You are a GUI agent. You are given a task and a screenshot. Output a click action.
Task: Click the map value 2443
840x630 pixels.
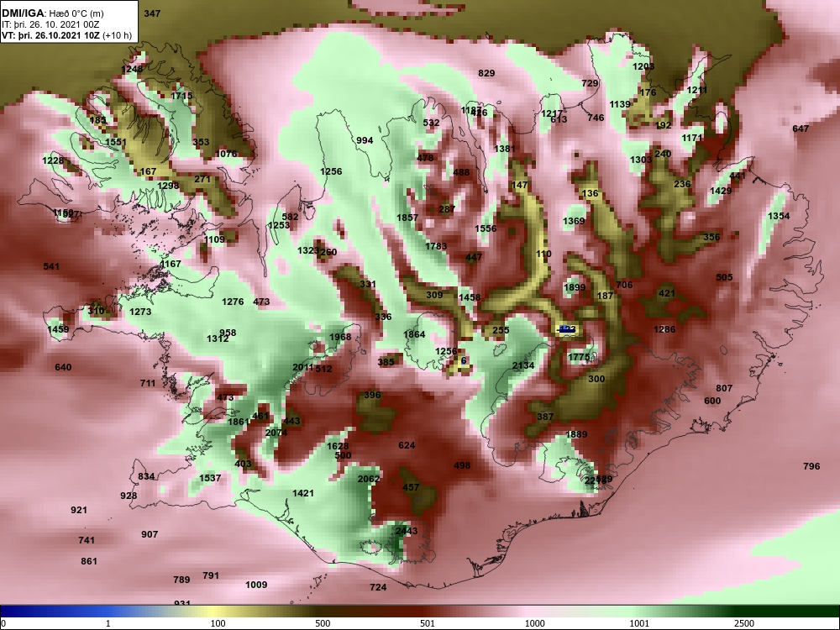(407, 531)
